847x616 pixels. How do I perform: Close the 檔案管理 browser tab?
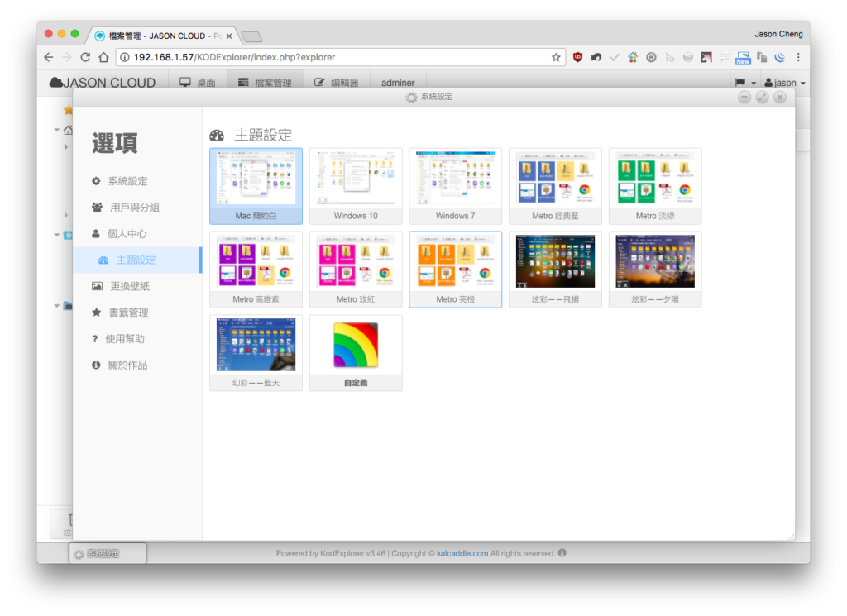(x=229, y=36)
